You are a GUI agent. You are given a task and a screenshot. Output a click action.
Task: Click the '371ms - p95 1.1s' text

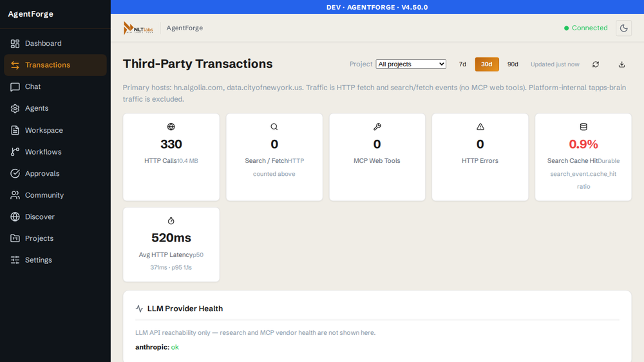click(x=171, y=267)
